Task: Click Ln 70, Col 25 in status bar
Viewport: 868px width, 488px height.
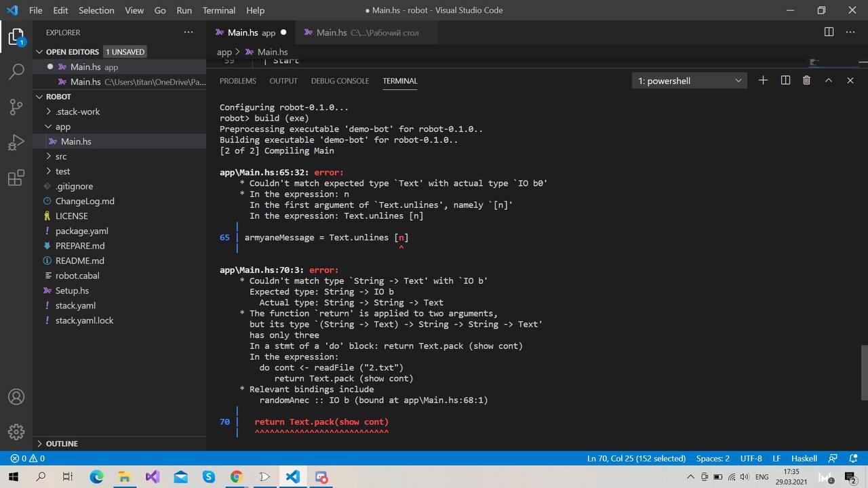Action: tap(636, 459)
